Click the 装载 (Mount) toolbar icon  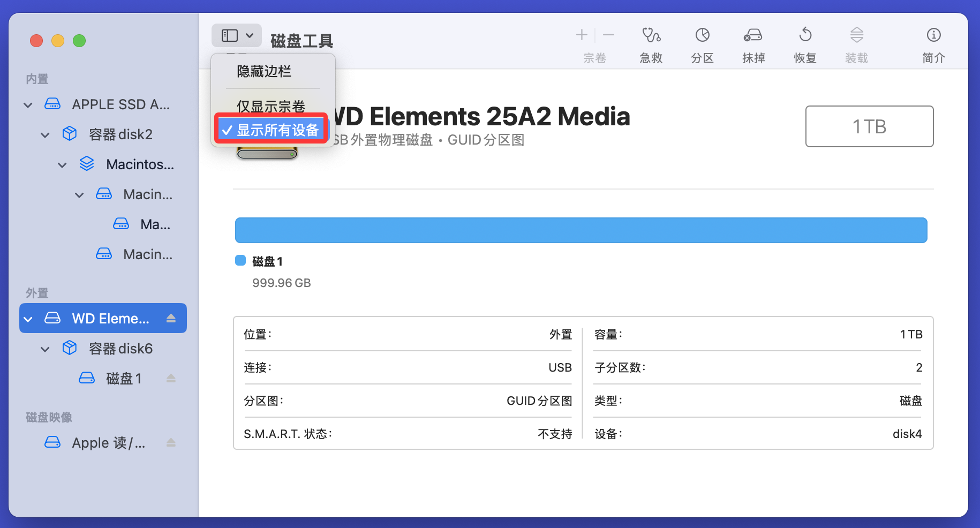[856, 43]
